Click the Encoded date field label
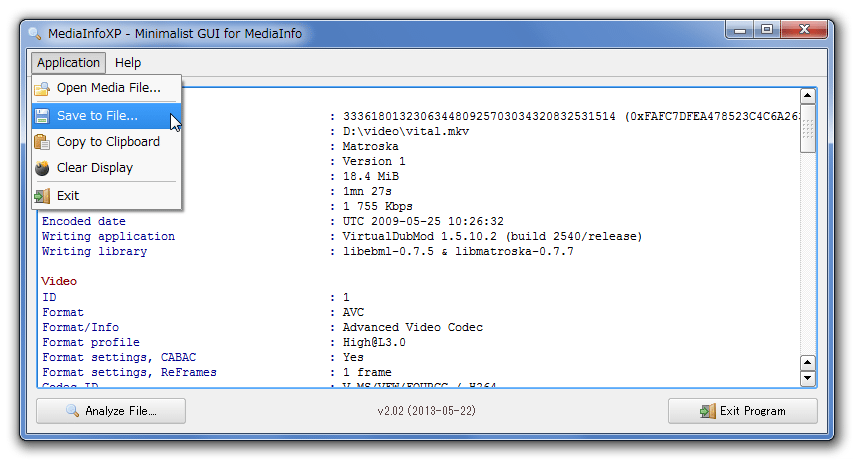 (x=84, y=221)
